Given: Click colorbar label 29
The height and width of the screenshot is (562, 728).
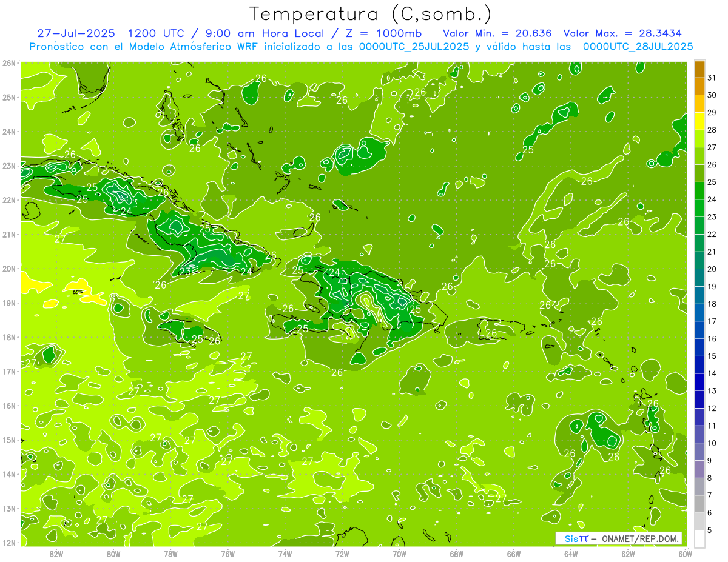Looking at the screenshot, I should coord(712,112).
